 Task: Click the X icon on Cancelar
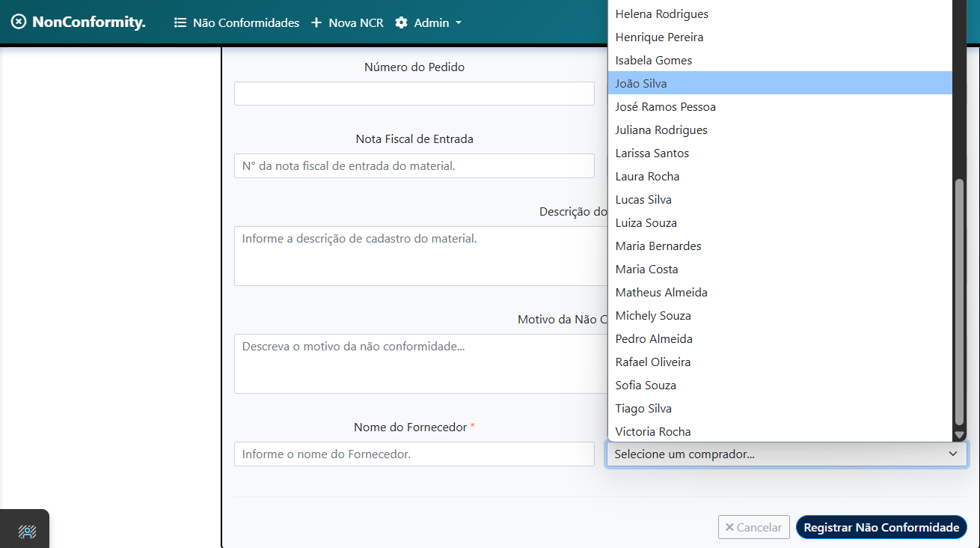729,527
